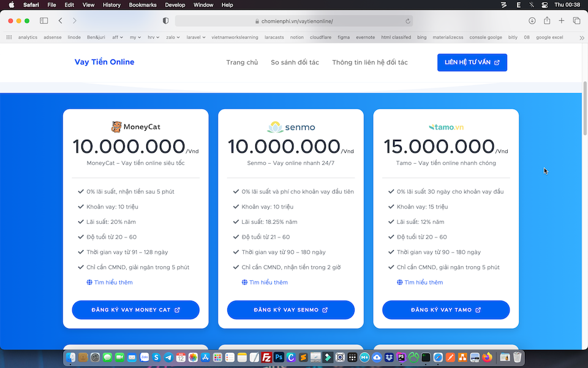Click ĐĂNG KÝ VAY TAMO button

click(446, 310)
